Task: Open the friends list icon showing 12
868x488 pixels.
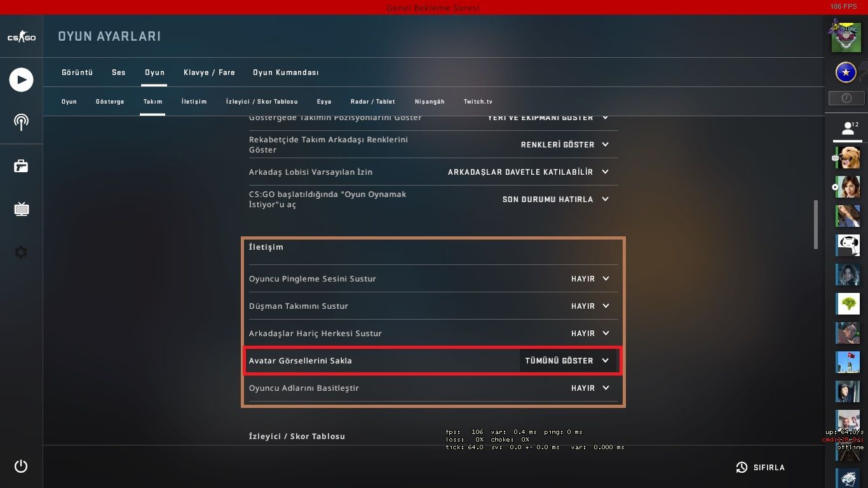Action: [x=848, y=129]
